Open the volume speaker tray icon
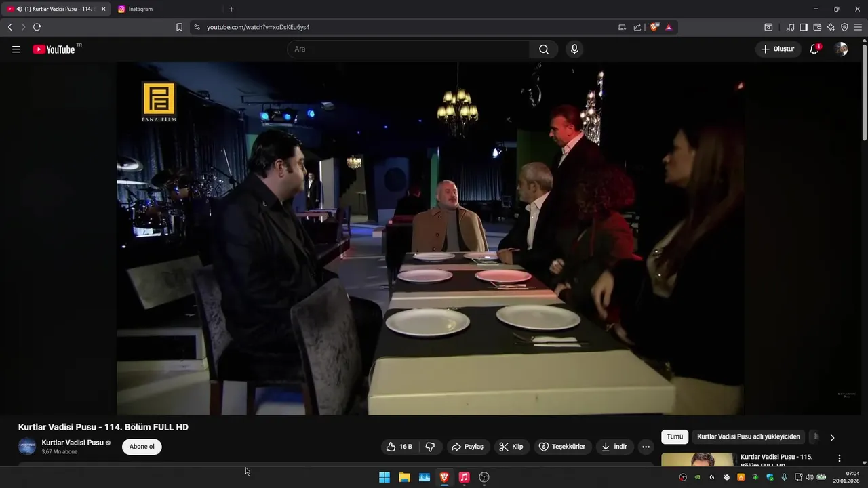Screen dimensions: 868x488 pos(809,477)
